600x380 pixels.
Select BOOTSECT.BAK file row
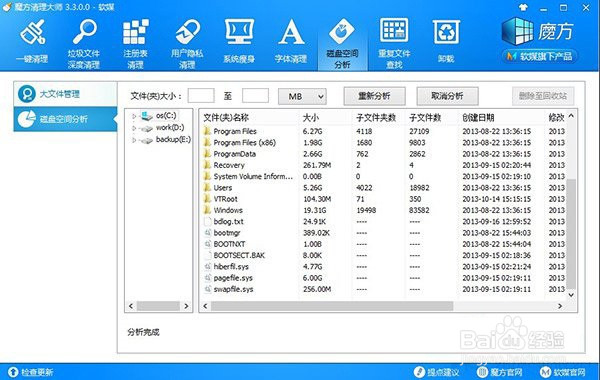pos(383,255)
